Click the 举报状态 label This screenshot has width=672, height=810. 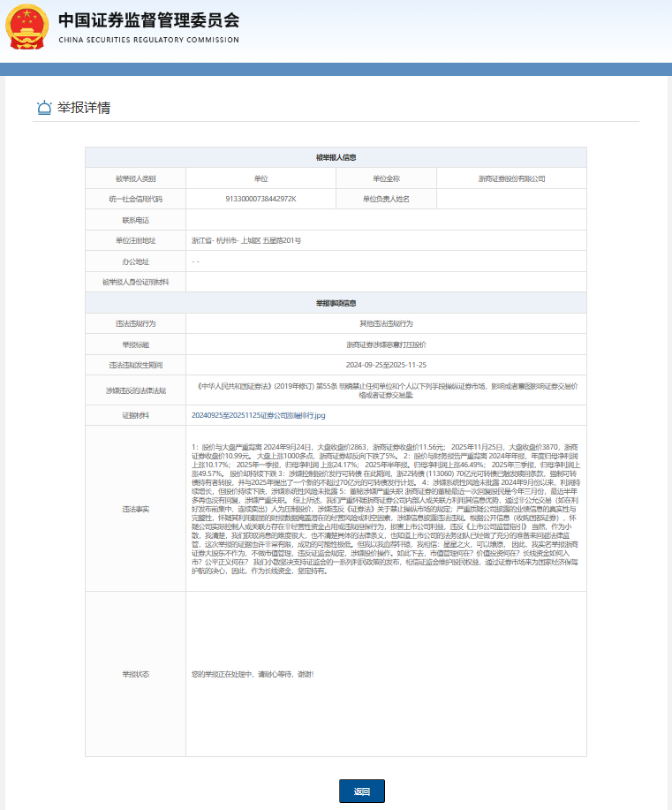[135, 674]
